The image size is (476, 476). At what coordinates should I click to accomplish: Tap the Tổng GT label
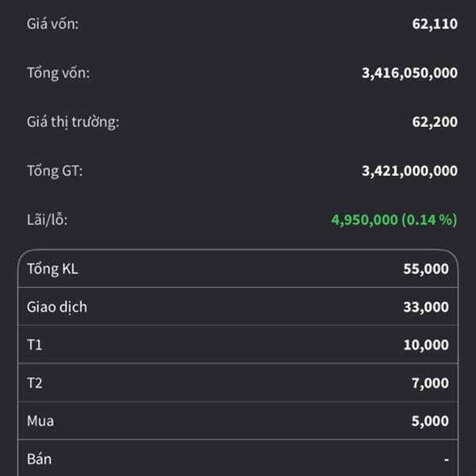(55, 171)
